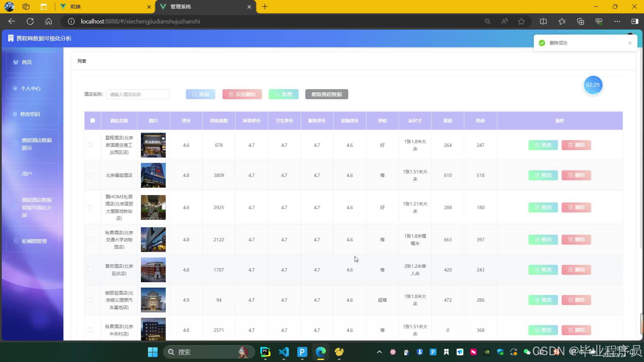Viewport: 644px width, 362px height.
Task: Open browser settings and more menu
Action: tap(617, 21)
